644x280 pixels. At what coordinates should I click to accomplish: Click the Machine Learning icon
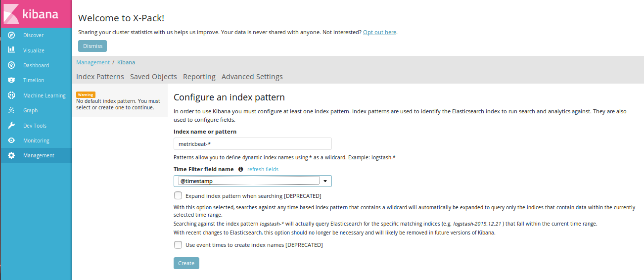point(11,95)
